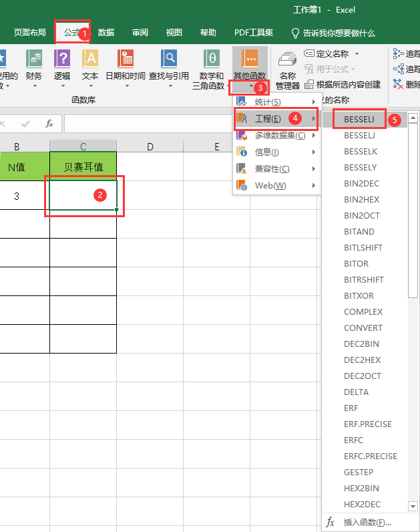Open the 名称管理器 icon

(x=287, y=59)
